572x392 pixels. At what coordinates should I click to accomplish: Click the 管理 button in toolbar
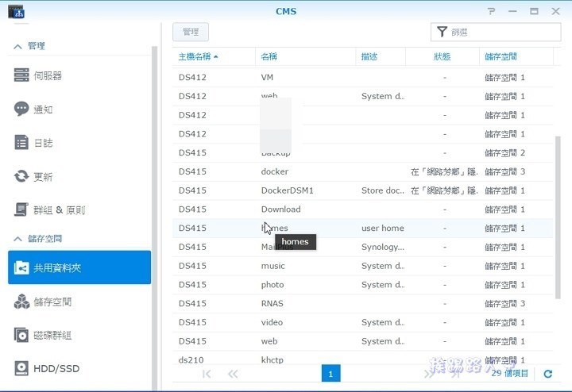tap(191, 32)
